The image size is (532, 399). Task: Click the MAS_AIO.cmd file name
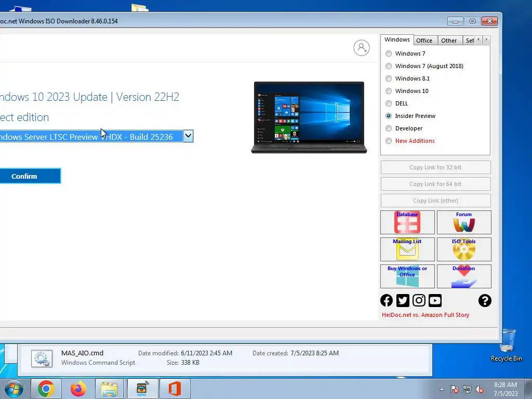pos(82,353)
